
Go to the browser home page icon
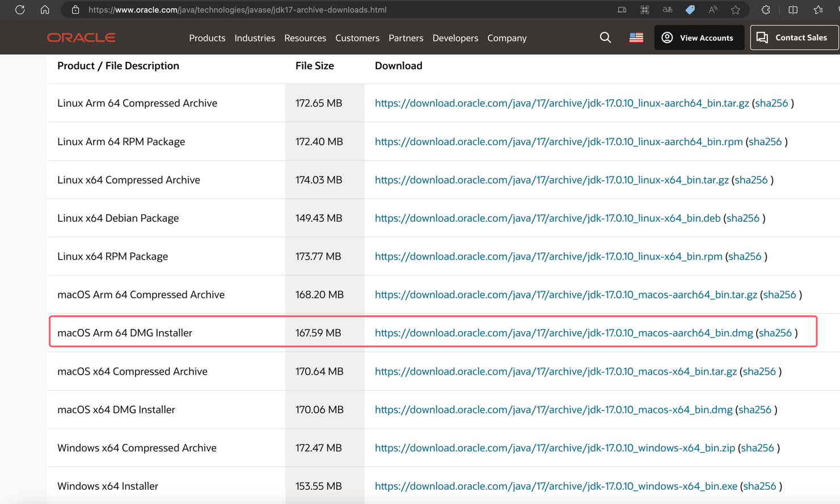(x=45, y=10)
